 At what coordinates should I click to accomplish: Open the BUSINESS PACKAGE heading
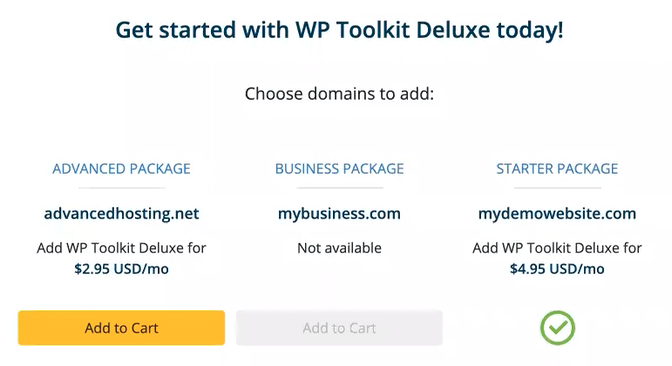point(339,169)
